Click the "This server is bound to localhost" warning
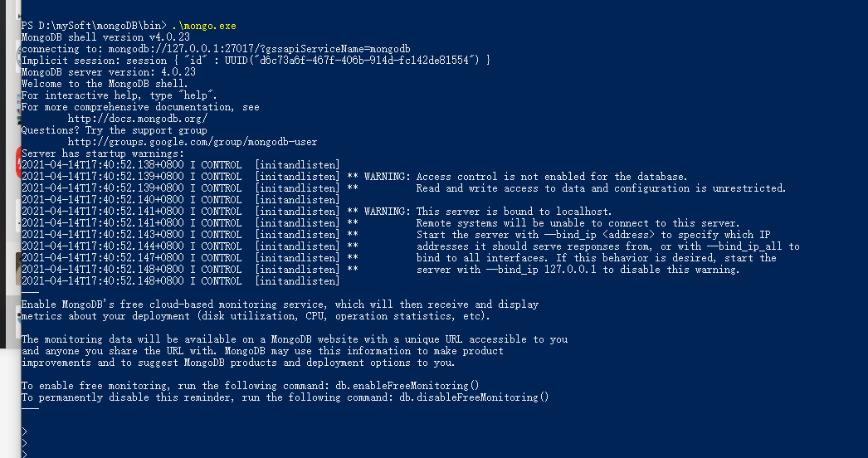 point(514,212)
